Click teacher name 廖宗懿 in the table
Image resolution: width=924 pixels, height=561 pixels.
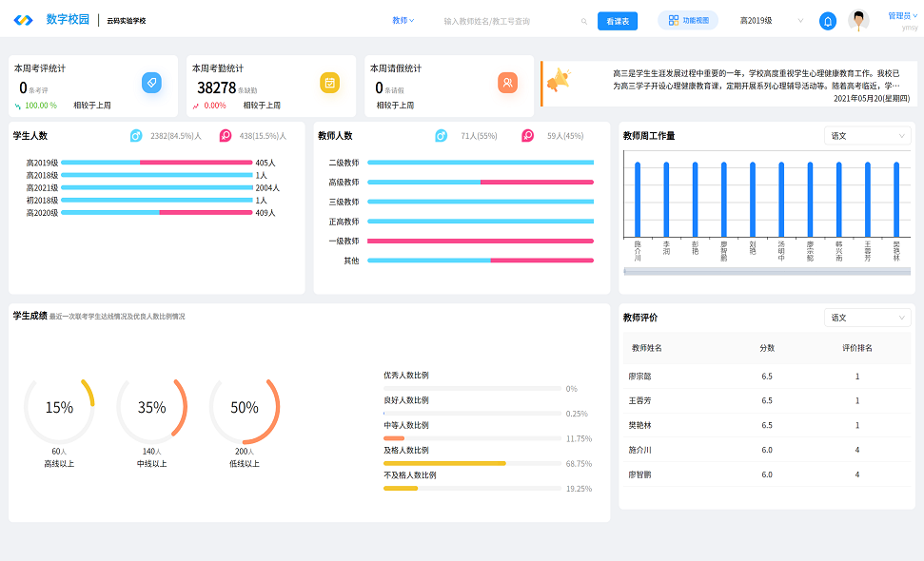coord(641,376)
